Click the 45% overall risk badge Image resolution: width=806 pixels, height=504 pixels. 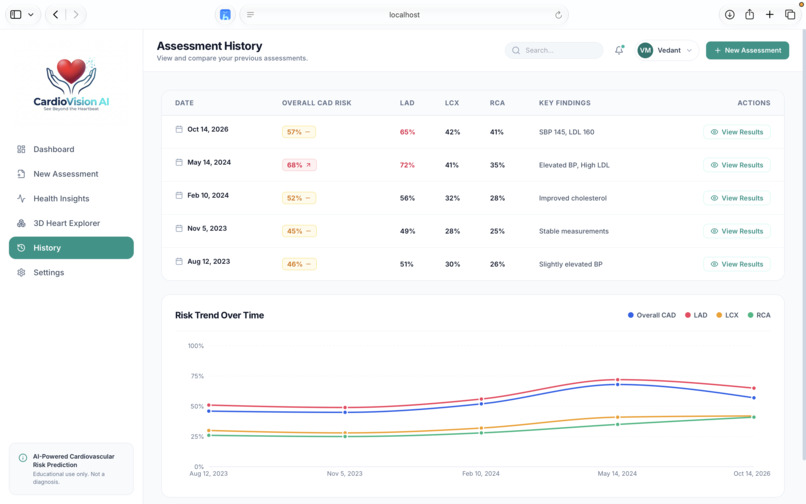point(299,231)
